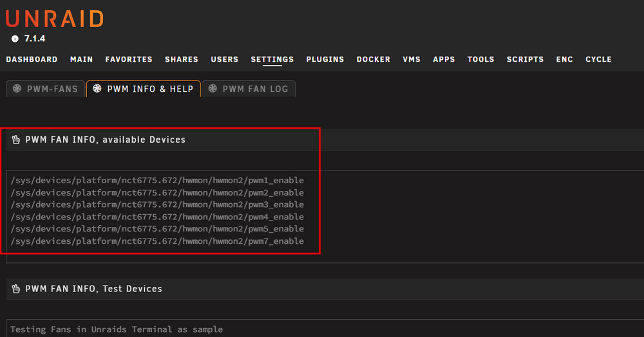Click the 'PWM FAN INFO, Test Devices' heading
644x337 pixels.
click(93, 289)
